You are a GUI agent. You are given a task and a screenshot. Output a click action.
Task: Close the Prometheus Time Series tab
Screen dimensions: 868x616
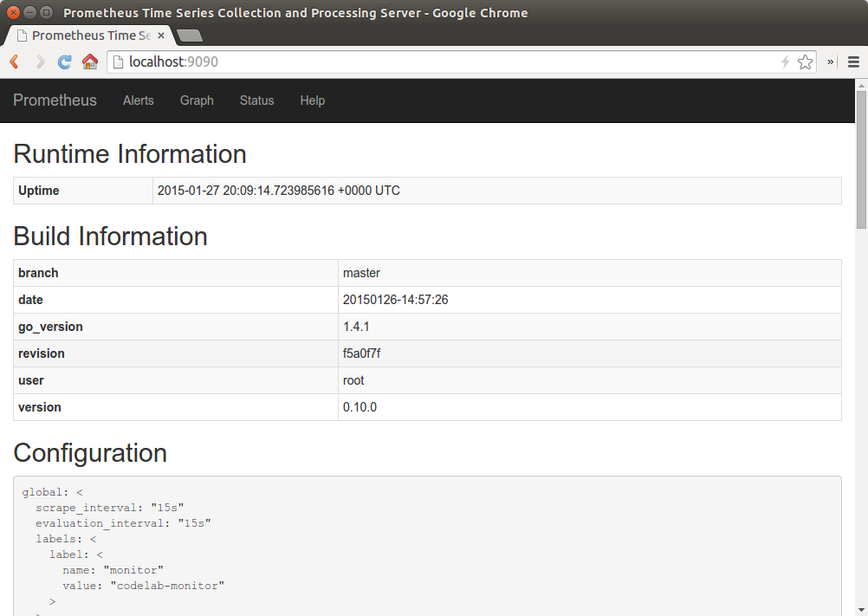(160, 36)
